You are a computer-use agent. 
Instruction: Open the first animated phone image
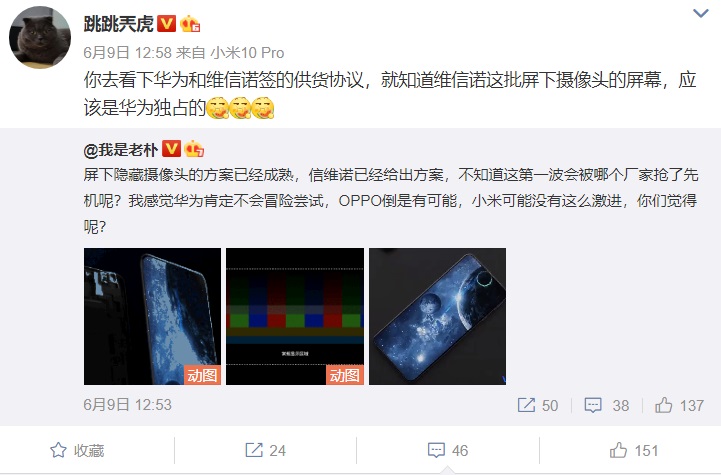[152, 316]
